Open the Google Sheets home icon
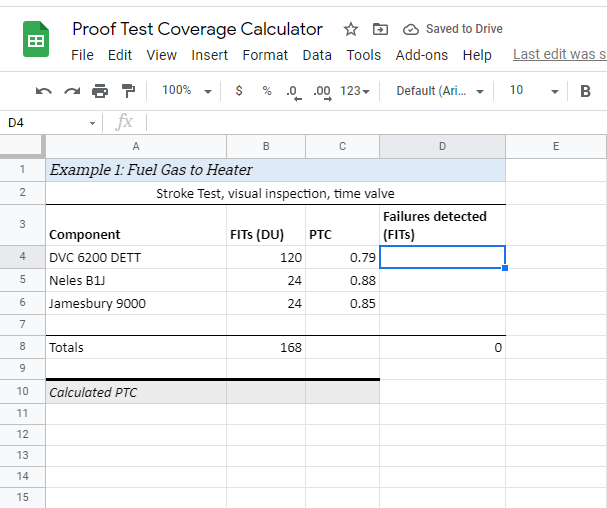 tap(36, 39)
